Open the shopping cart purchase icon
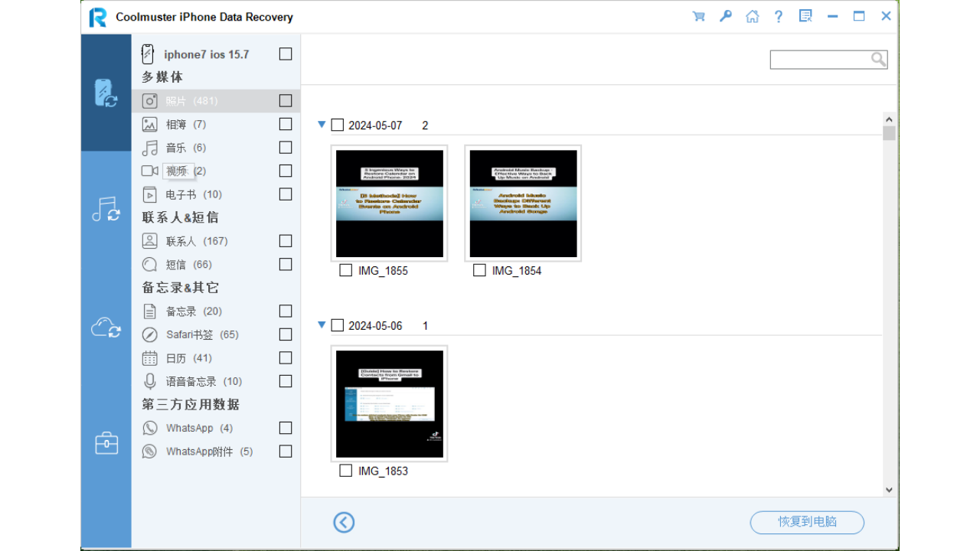The width and height of the screenshot is (980, 551). click(698, 15)
